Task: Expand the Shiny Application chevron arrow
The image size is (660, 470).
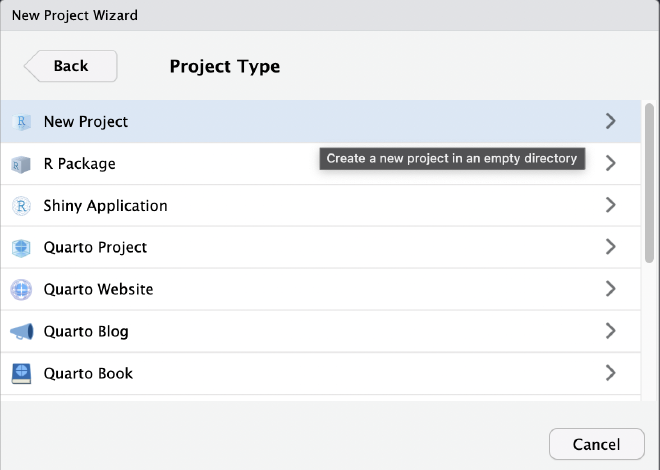Action: [x=611, y=206]
